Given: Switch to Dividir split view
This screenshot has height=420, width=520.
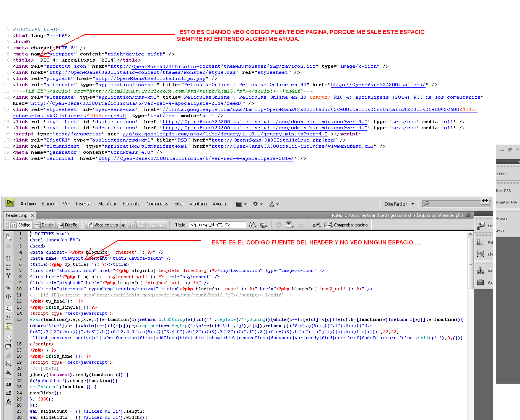Looking at the screenshot, I should [x=44, y=225].
